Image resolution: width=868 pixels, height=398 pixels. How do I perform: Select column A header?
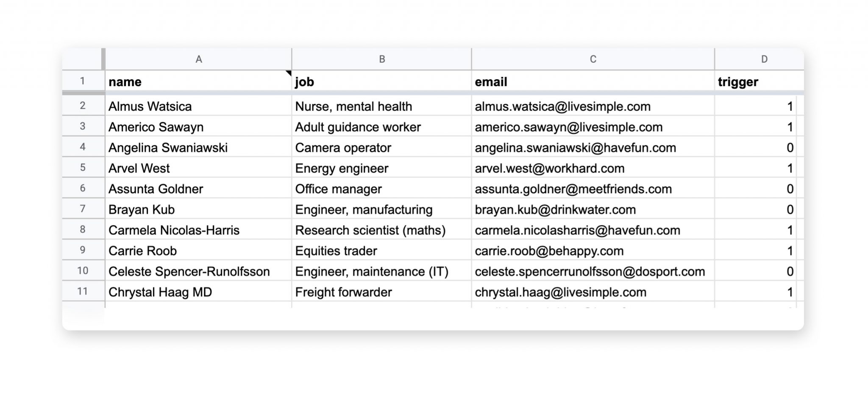198,59
